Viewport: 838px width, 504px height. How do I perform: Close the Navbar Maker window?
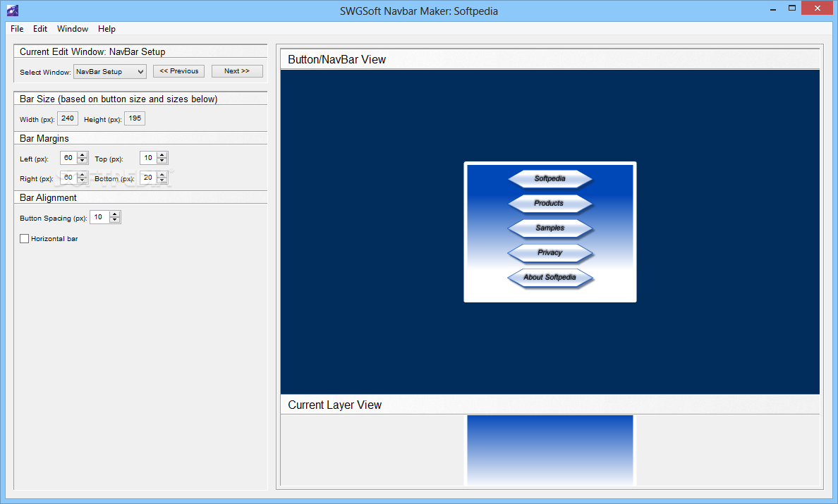point(817,8)
